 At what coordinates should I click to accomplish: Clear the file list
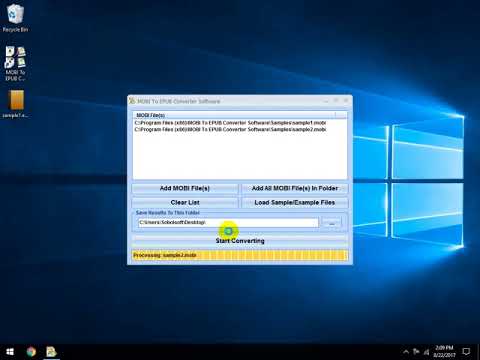[x=185, y=202]
